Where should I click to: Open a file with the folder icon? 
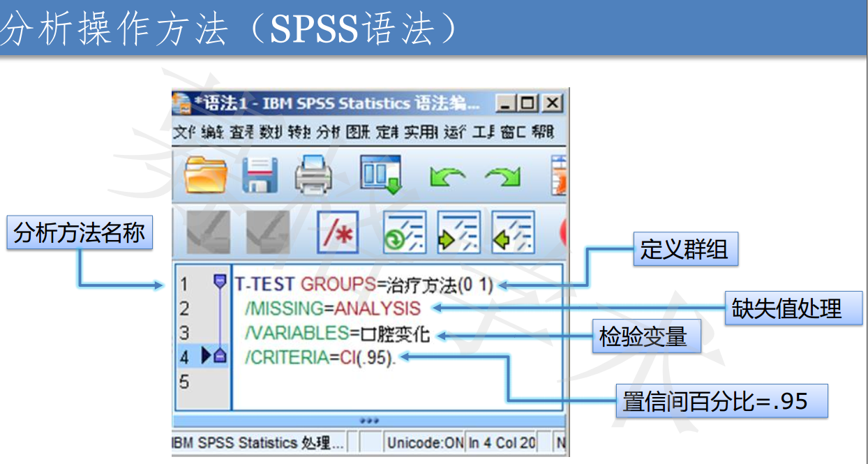[206, 174]
